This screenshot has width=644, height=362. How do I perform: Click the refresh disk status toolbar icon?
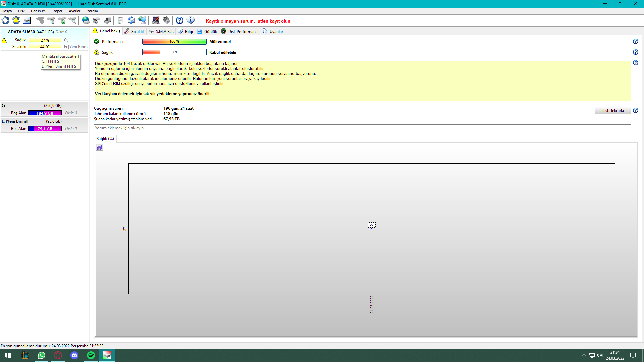(5, 20)
